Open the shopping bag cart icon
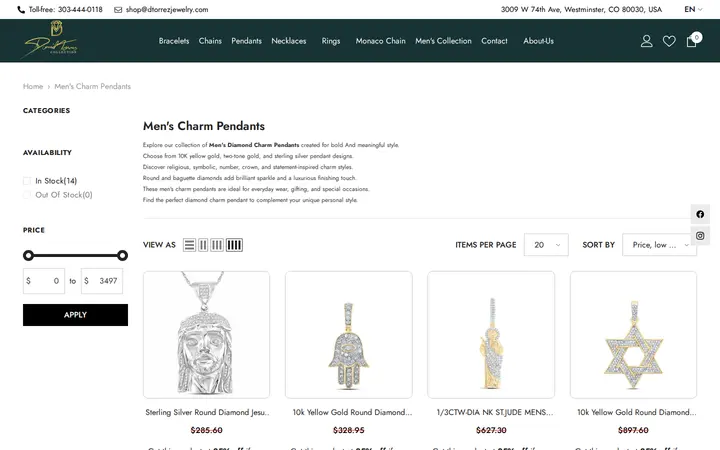The image size is (720, 450). (x=692, y=41)
